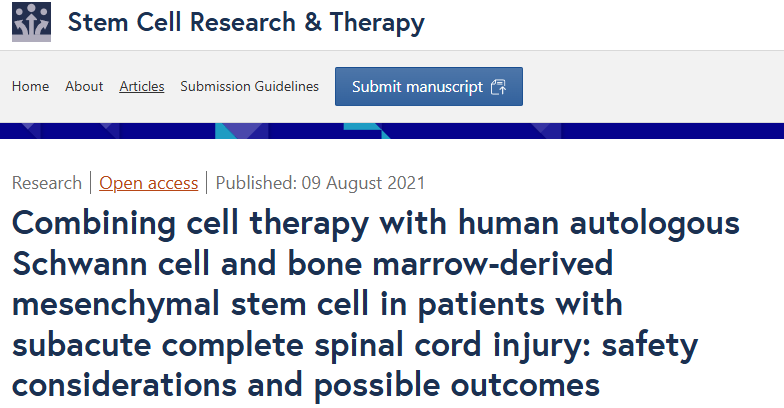The width and height of the screenshot is (784, 408).
Task: Click the Stem Cell Research & Therapy logo icon
Action: 31,22
